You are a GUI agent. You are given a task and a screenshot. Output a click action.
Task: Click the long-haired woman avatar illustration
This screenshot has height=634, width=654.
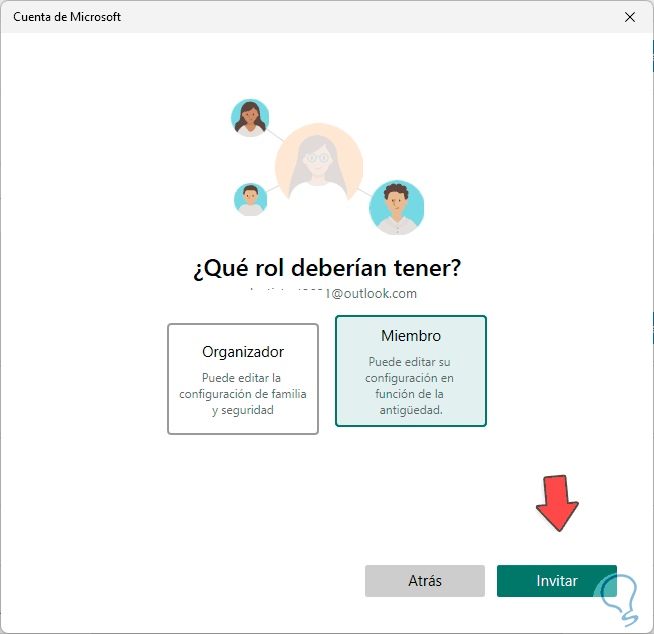(250, 118)
